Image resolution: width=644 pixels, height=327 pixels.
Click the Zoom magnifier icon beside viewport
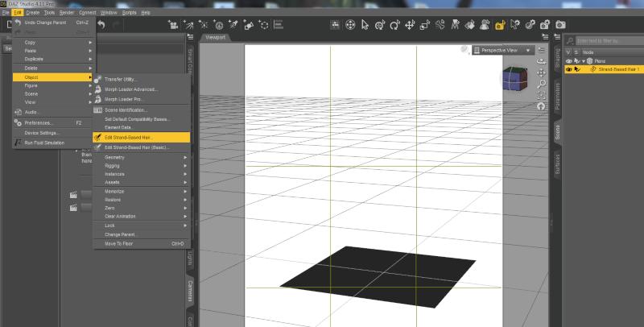click(541, 84)
